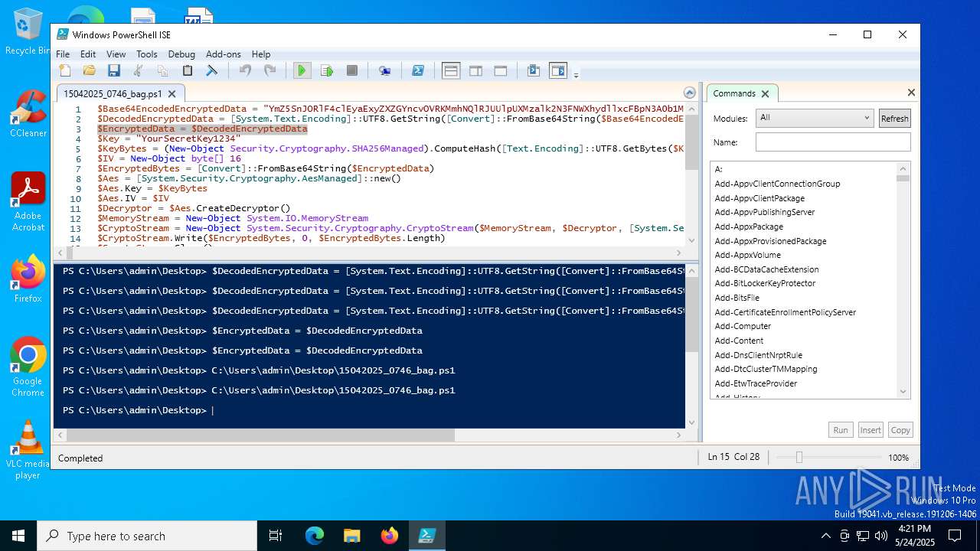This screenshot has height=551, width=980.
Task: Open a script with the folder icon
Action: 90,70
